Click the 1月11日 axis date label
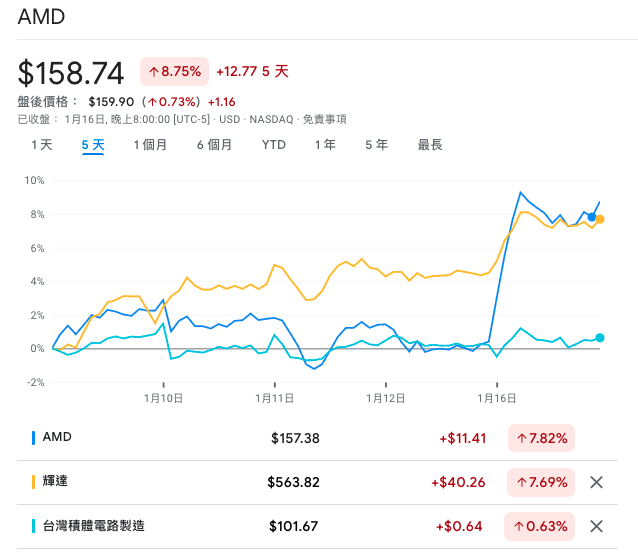This screenshot has width=638, height=556. pos(275,398)
